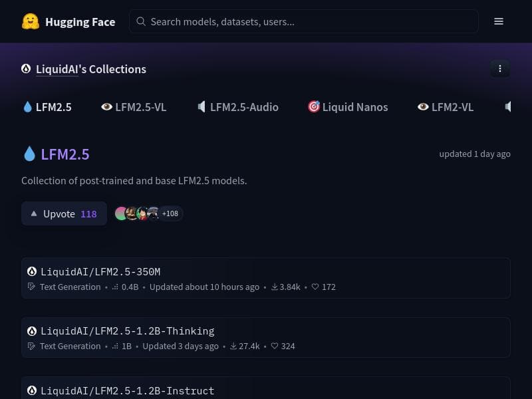Click the parameters dots icon next to 1B

pyautogui.click(x=115, y=346)
